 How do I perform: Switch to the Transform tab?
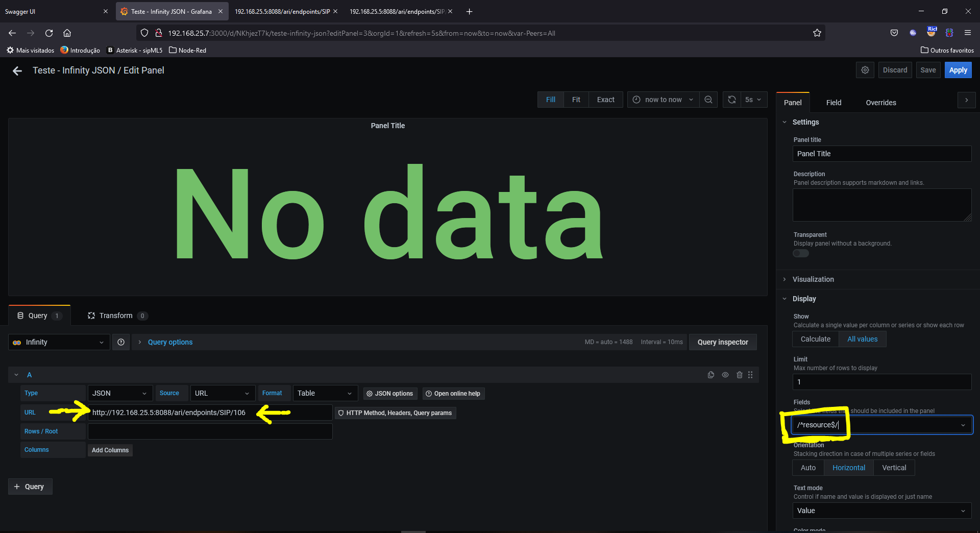[x=116, y=315]
